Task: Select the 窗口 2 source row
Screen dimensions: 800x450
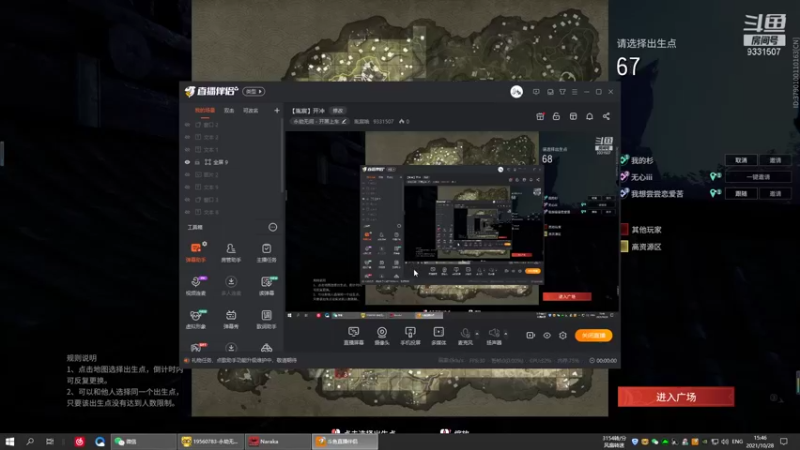Action: pyautogui.click(x=232, y=124)
